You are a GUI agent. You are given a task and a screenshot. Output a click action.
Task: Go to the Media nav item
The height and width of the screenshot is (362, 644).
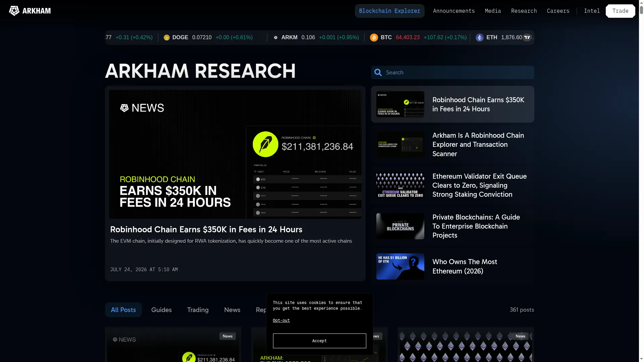point(493,11)
